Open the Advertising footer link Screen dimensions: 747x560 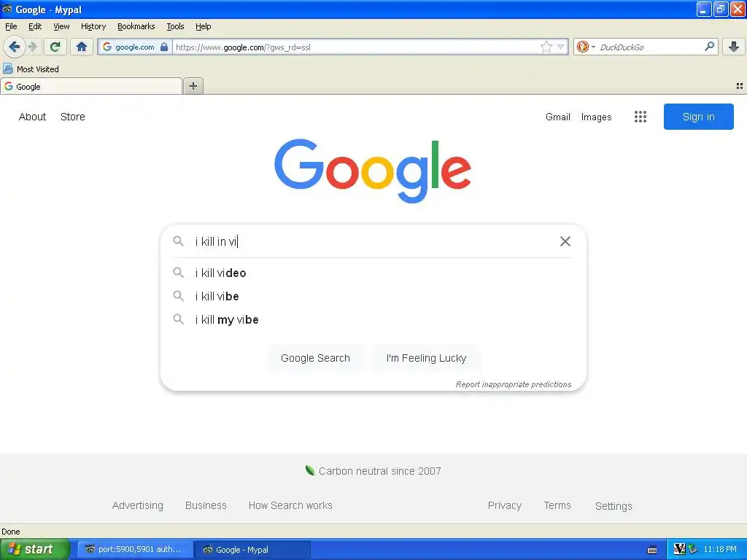(x=138, y=505)
